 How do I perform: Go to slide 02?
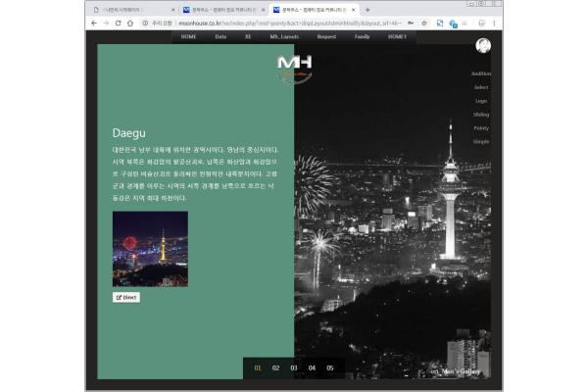click(x=275, y=368)
